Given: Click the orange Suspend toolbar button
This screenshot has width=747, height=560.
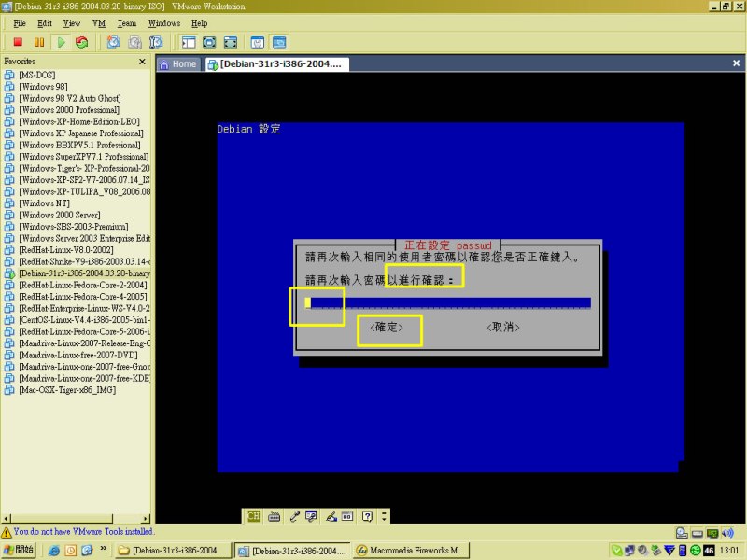Looking at the screenshot, I should click(x=39, y=42).
